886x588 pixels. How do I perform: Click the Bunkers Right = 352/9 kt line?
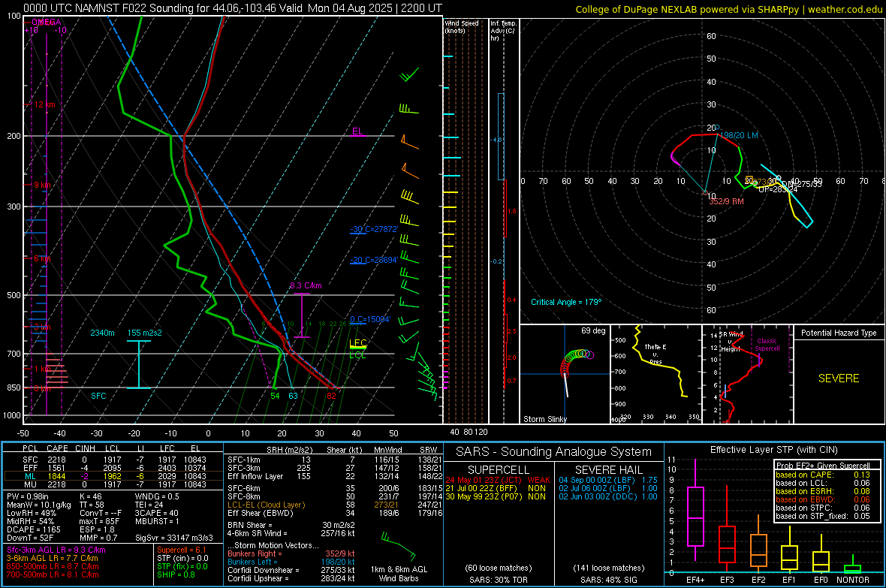click(x=291, y=553)
